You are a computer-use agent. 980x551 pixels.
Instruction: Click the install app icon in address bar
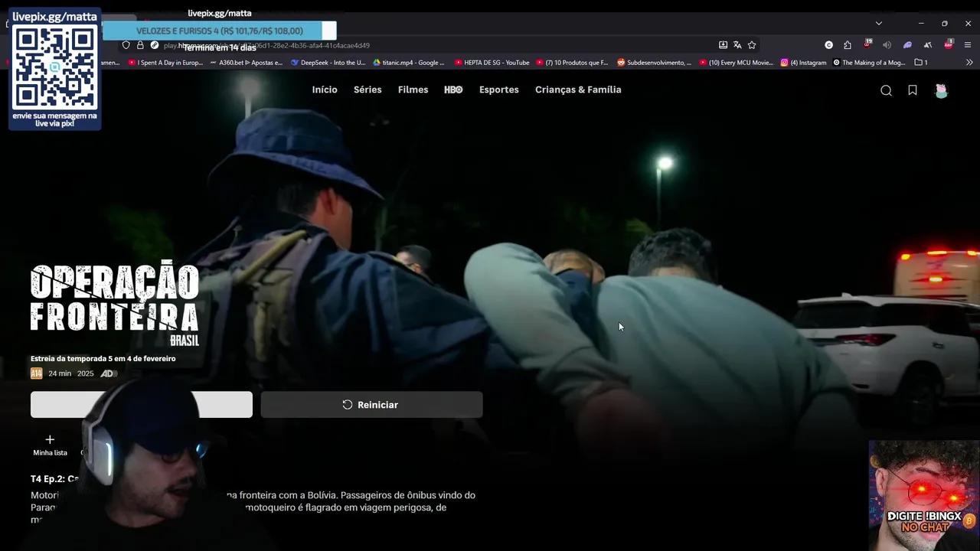723,45
